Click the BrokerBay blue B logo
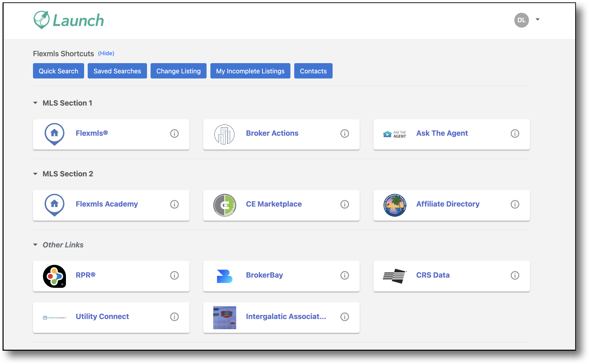The width and height of the screenshot is (589, 364). click(224, 276)
